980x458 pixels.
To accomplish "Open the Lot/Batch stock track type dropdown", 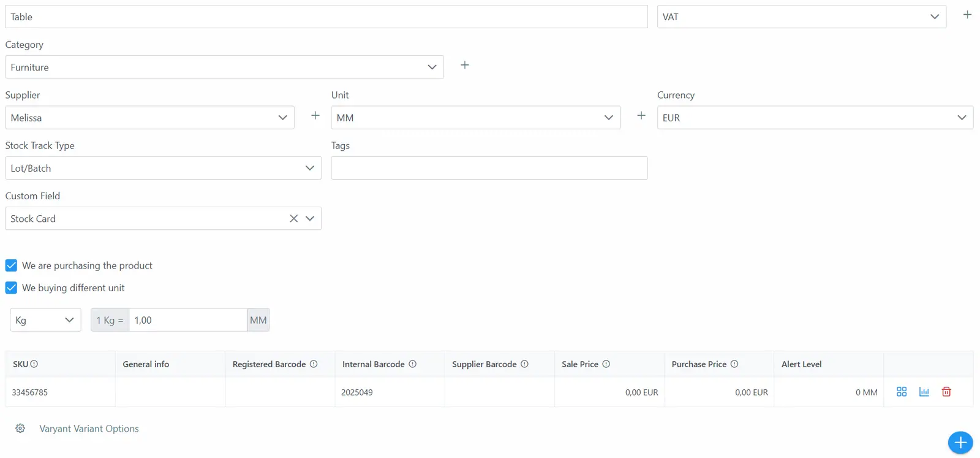I will tap(163, 168).
